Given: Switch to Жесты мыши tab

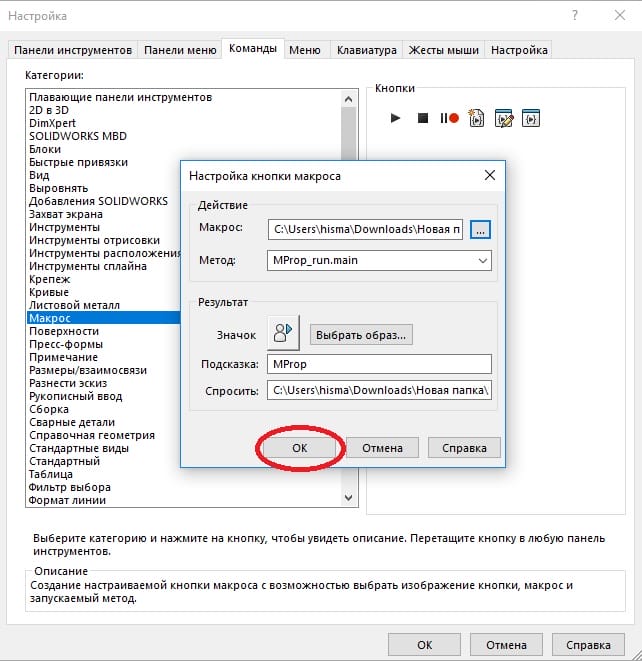Looking at the screenshot, I should [x=444, y=50].
